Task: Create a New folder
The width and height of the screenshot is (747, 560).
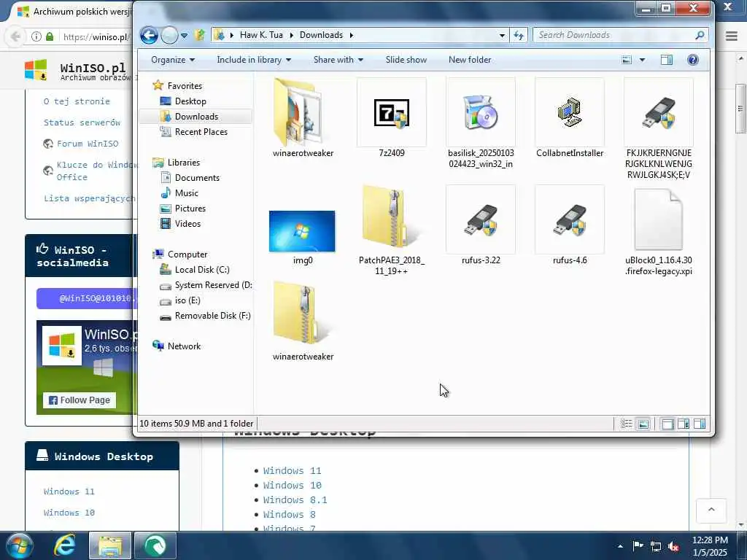Action: (x=470, y=60)
